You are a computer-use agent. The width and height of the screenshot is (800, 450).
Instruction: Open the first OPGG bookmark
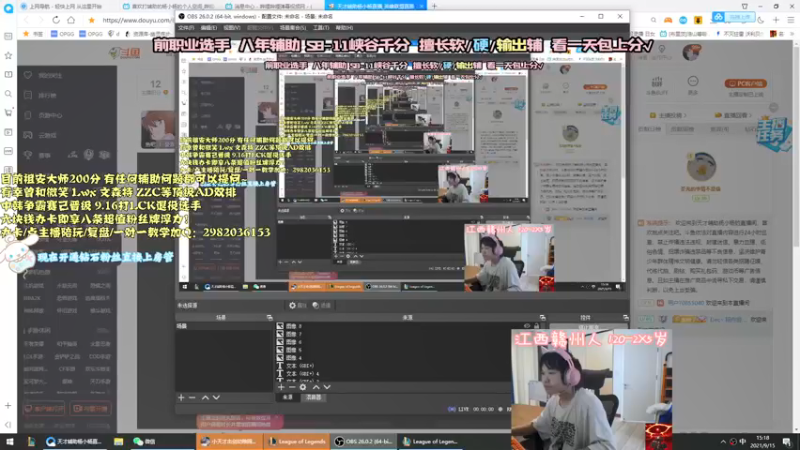(x=63, y=34)
